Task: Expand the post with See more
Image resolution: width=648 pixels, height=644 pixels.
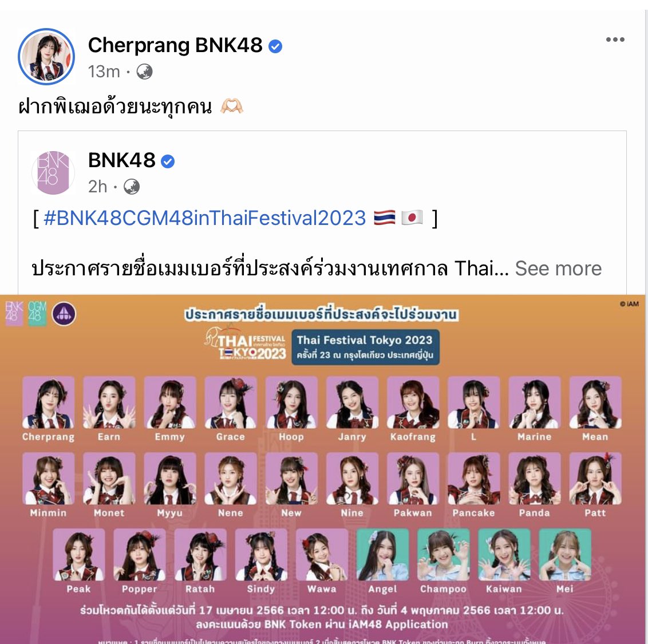Action: pyautogui.click(x=558, y=268)
